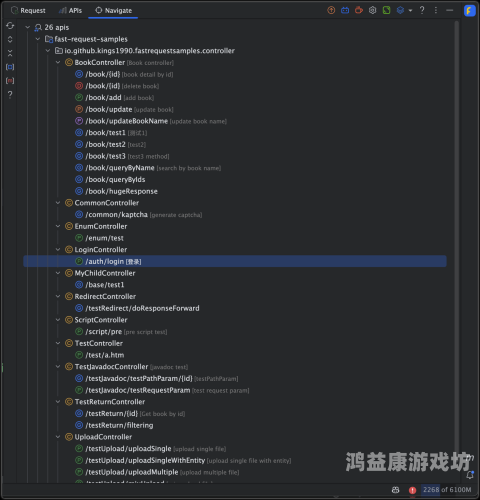This screenshot has width=480, height=500.
Task: Click the collapse all tree nodes icon
Action: tap(10, 53)
